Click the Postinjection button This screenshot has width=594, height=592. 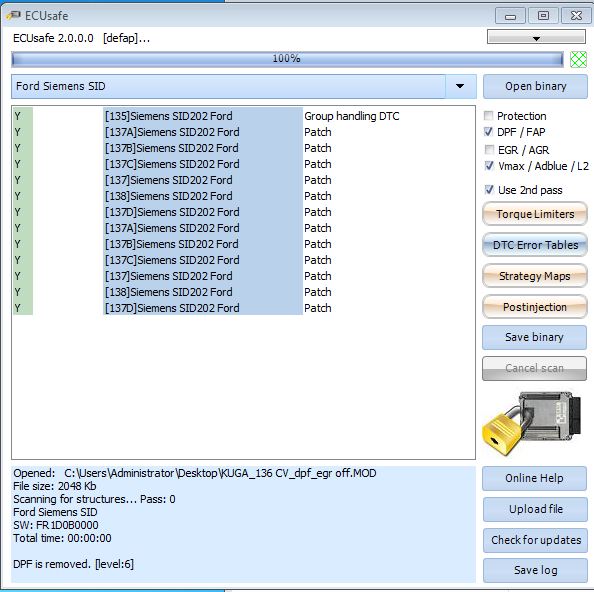[535, 307]
